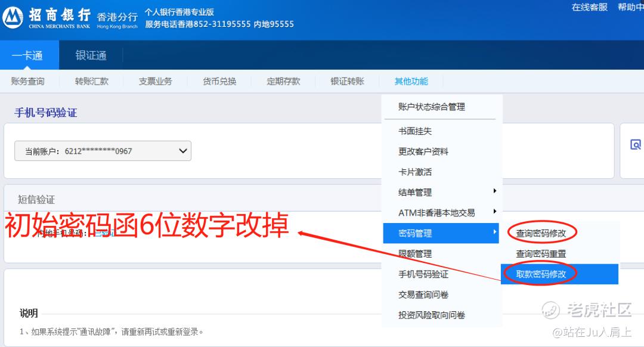Open the current account dropdown
This screenshot has width=644, height=347.
103,151
